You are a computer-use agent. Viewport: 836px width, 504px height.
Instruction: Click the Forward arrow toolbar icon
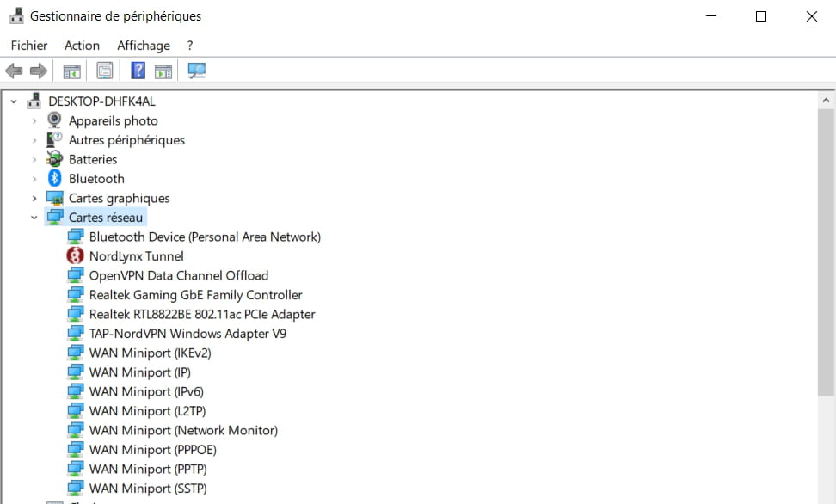pyautogui.click(x=39, y=71)
